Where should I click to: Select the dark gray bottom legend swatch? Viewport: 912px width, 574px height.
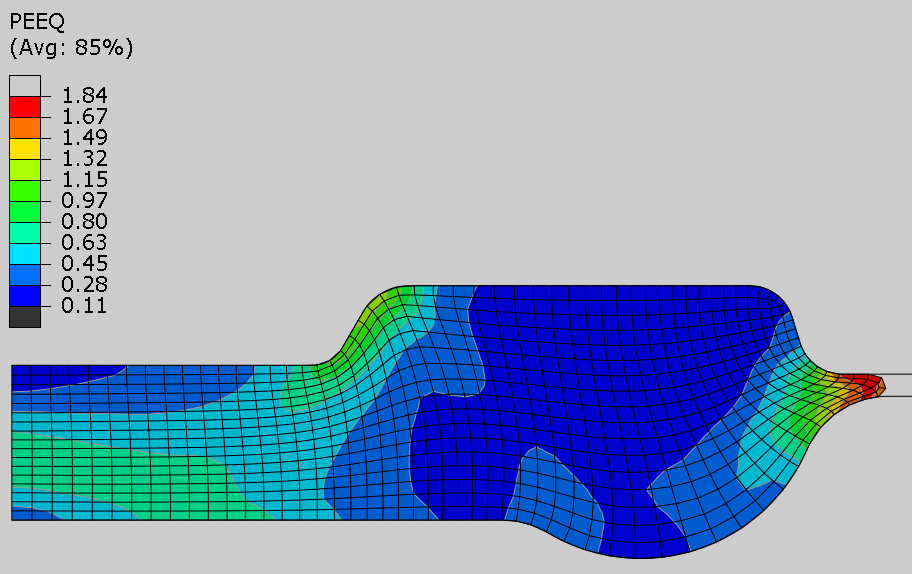(x=25, y=317)
